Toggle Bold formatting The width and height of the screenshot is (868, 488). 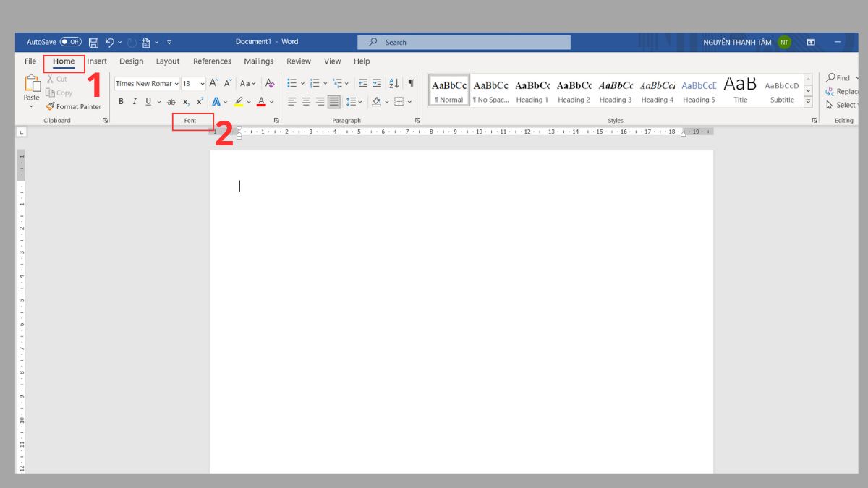[120, 100]
